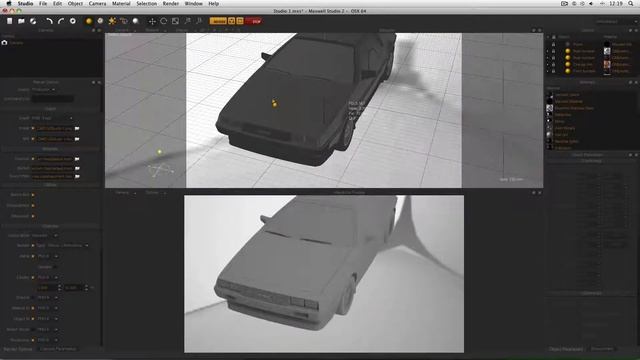
Task: Click the red stop button in toolbar
Action: coord(254,21)
